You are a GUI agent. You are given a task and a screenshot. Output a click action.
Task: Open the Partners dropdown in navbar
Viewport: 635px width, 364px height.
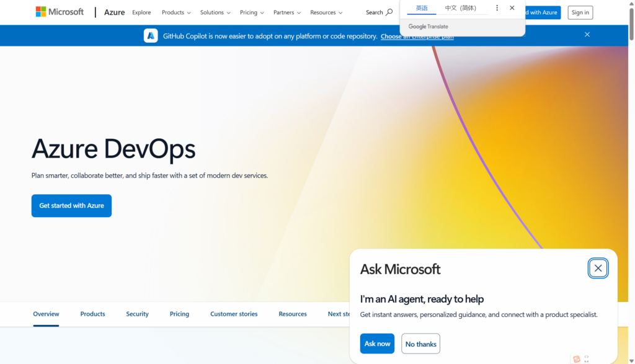(286, 12)
